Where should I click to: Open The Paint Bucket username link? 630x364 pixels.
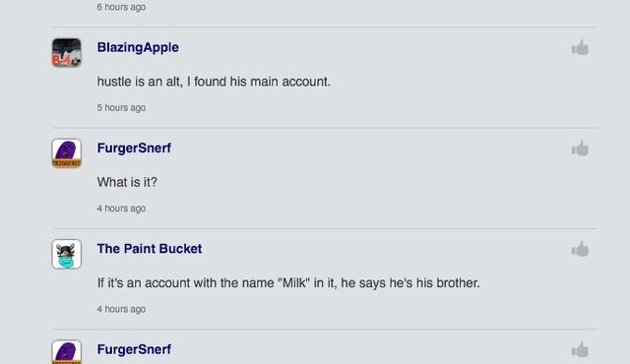(x=150, y=249)
